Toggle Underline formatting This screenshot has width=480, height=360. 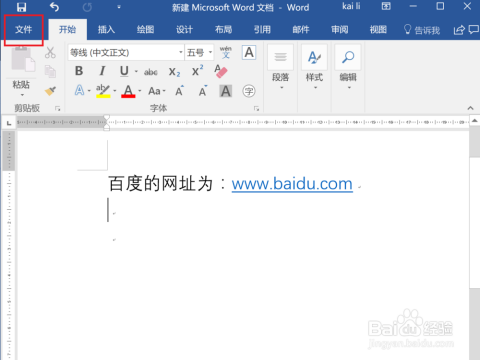coord(124,71)
